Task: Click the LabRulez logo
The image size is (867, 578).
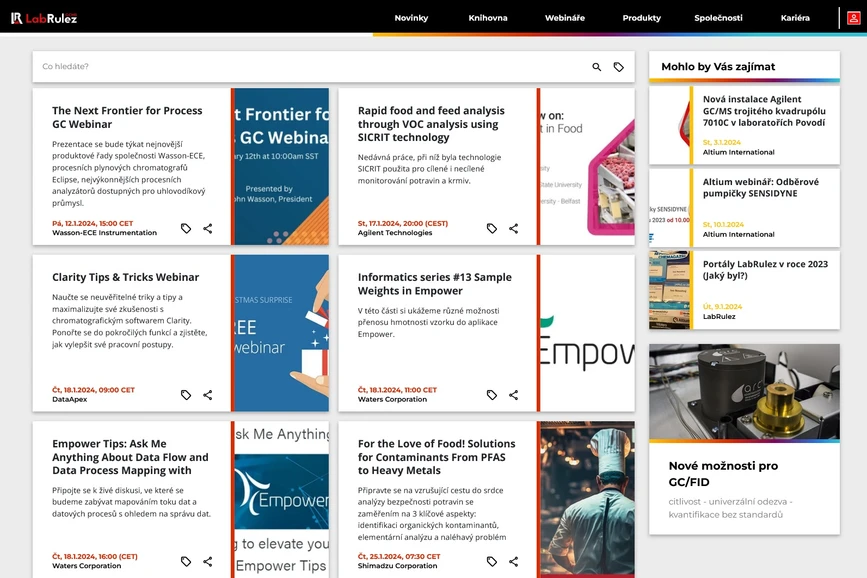Action: [44, 18]
